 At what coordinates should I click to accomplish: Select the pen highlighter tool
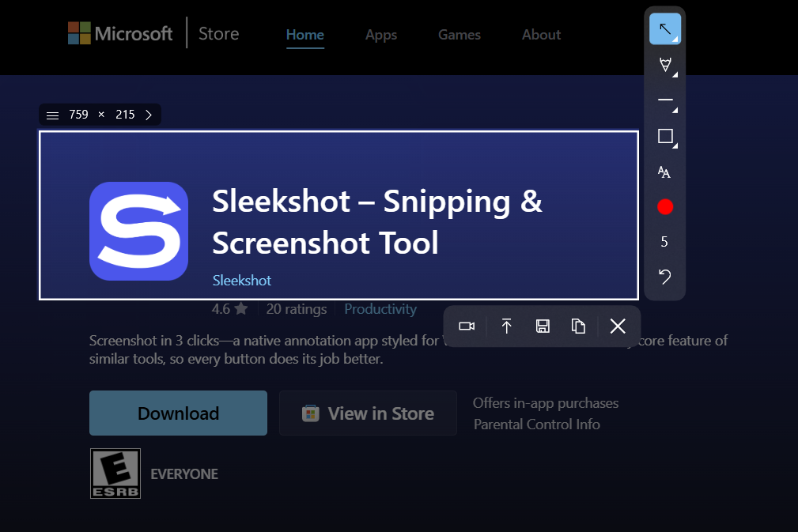point(664,65)
